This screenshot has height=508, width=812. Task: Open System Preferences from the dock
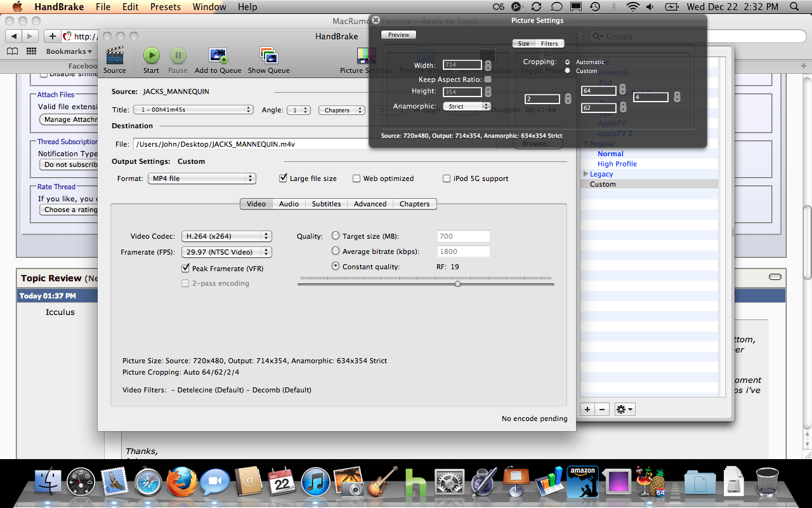click(x=449, y=482)
